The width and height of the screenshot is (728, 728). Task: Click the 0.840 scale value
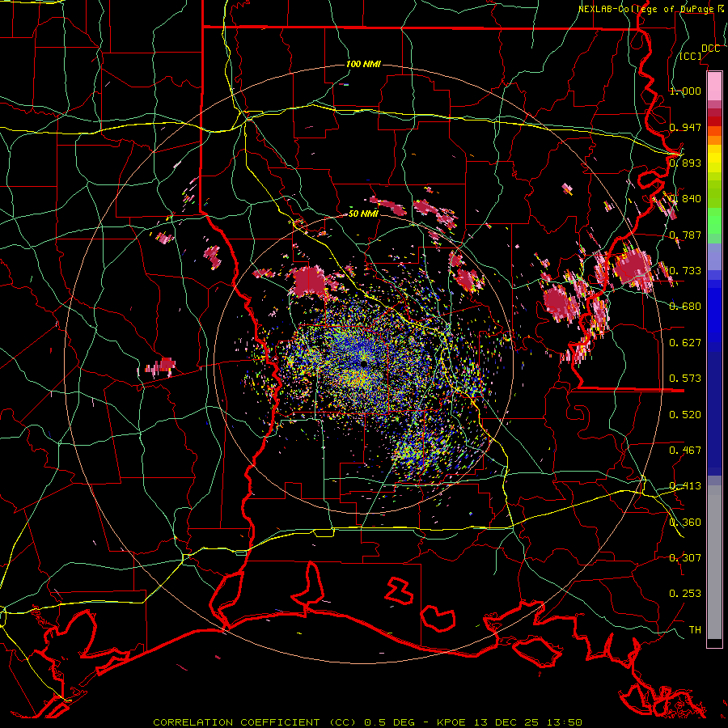685,199
